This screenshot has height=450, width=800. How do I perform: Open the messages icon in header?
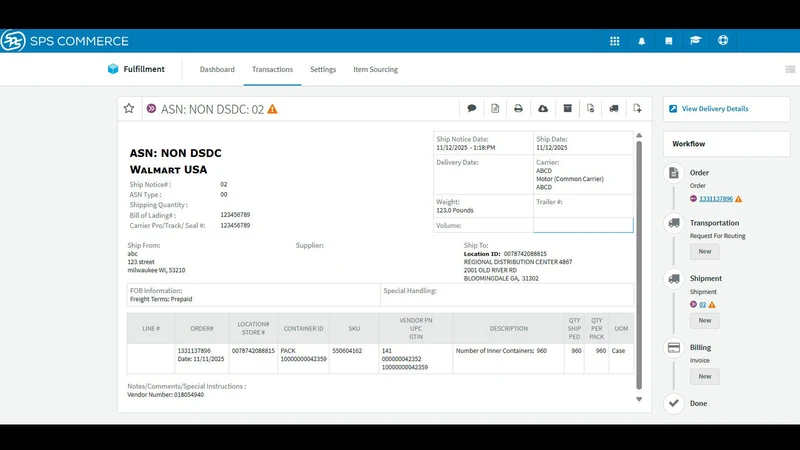pos(668,41)
